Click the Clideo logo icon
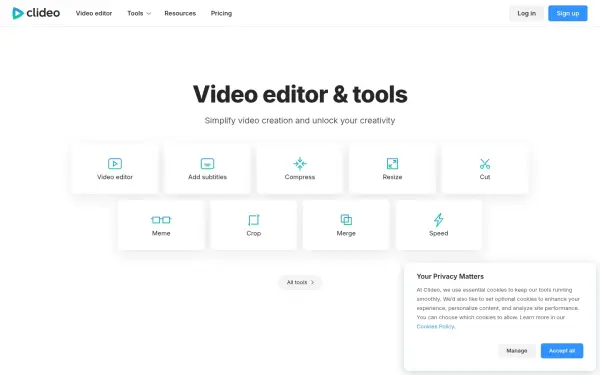The image size is (600, 375). [x=18, y=13]
